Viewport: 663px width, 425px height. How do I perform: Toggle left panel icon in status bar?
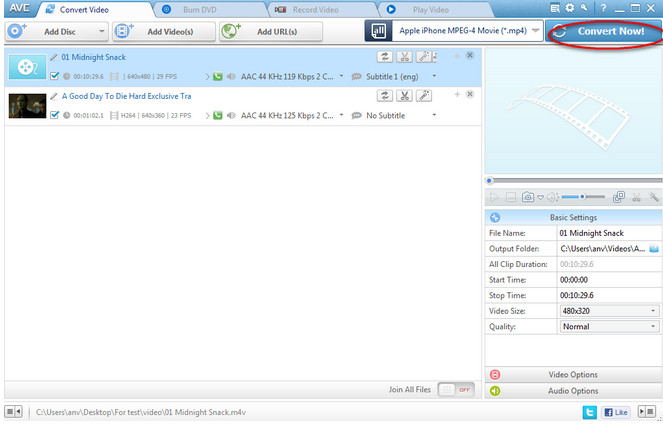tap(13, 411)
